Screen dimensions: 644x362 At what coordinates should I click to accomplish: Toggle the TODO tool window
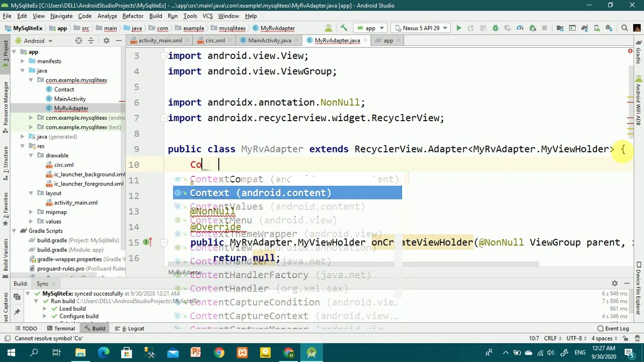[x=25, y=329]
